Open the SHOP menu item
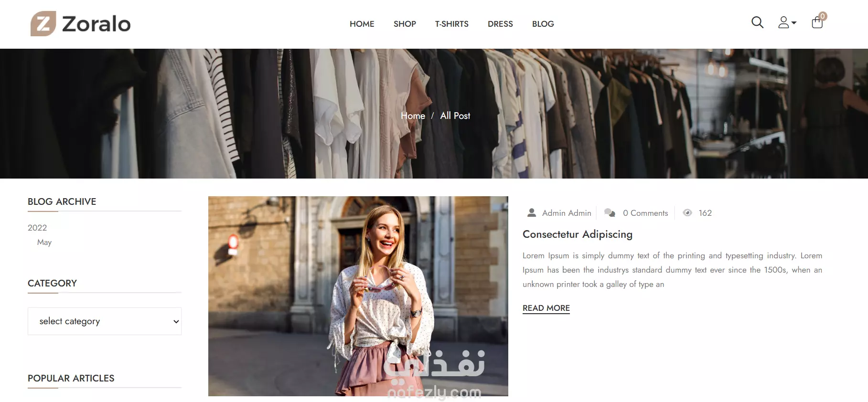Image resolution: width=868 pixels, height=402 pixels. coord(405,24)
